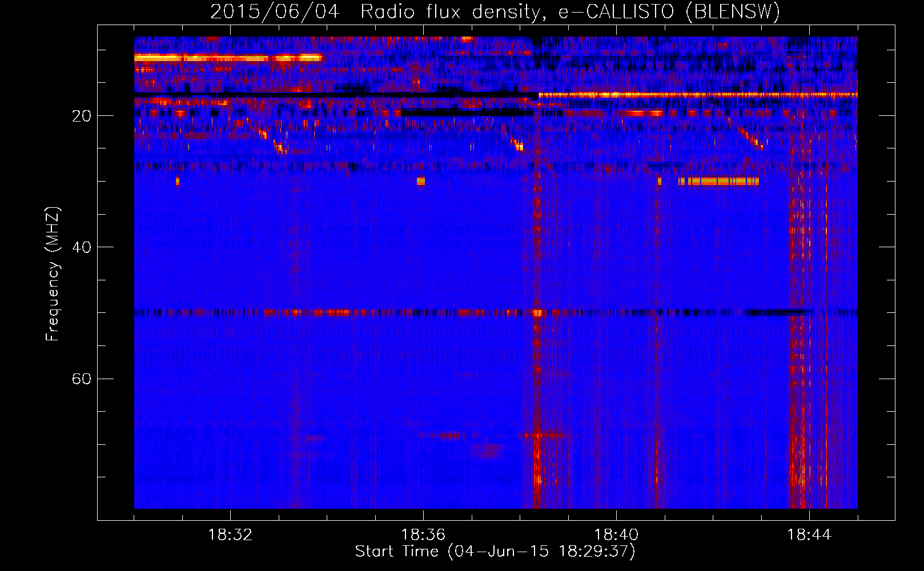Click the 18:40 time tick label

616,535
